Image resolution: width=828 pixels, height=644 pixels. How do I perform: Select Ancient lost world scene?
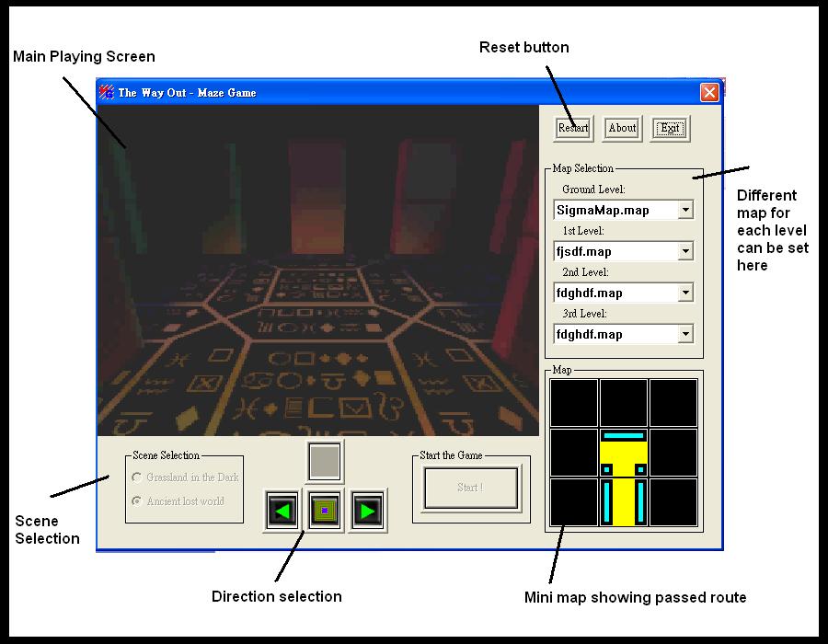[x=137, y=501]
